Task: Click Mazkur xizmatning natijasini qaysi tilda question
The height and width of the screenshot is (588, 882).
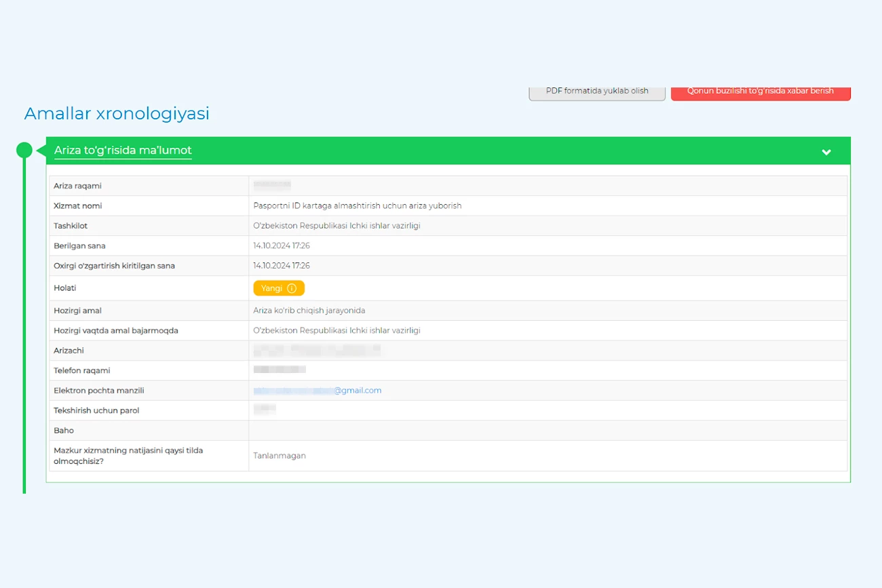Action: click(x=128, y=456)
